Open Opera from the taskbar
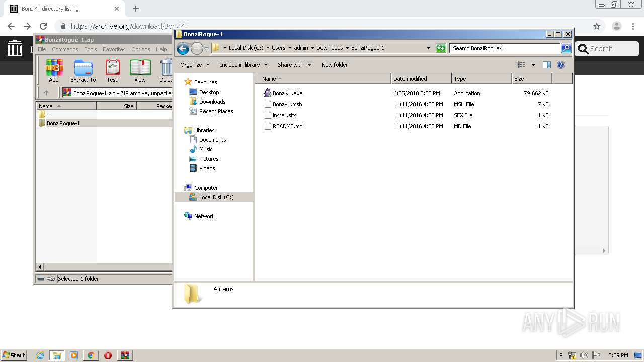644x362 pixels. [x=108, y=355]
